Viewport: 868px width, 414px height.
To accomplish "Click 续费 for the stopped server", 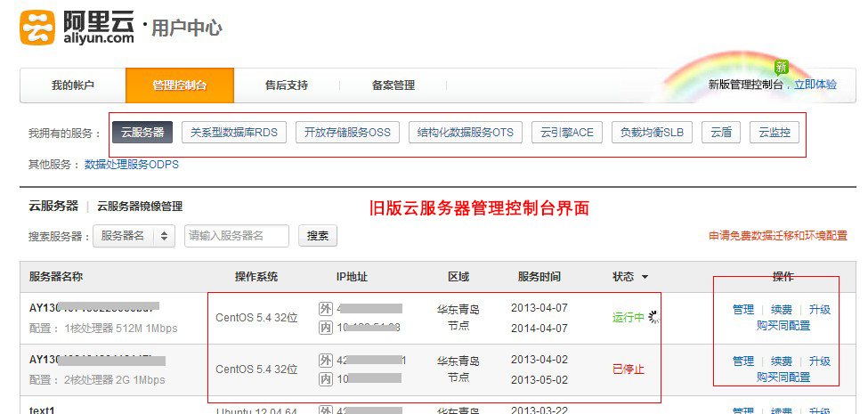I will (782, 361).
